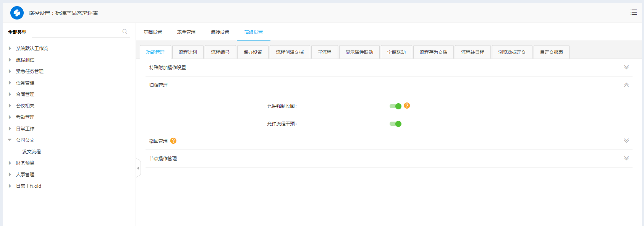Screen dimensions: 644x226
Task: Open the list menu icon at top right
Action: 633,12
